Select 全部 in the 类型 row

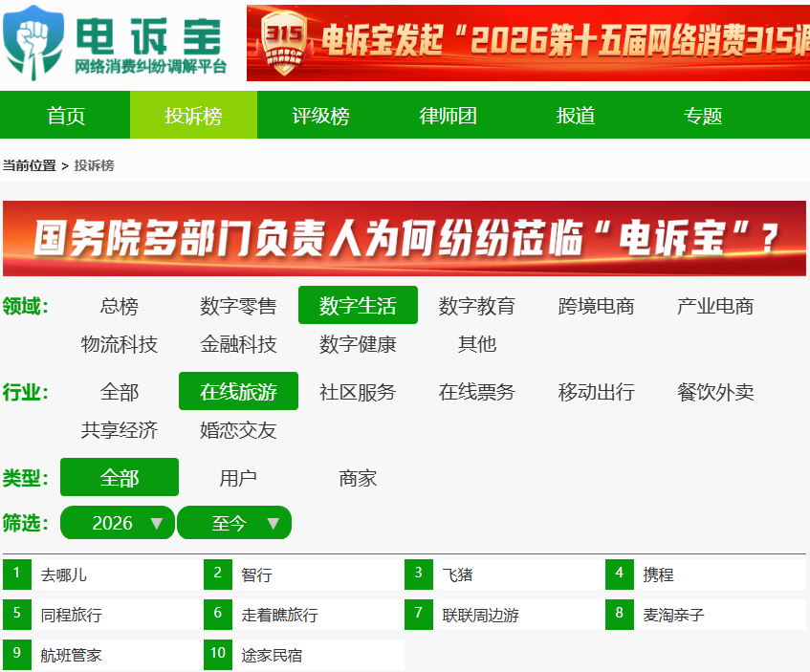click(x=120, y=477)
